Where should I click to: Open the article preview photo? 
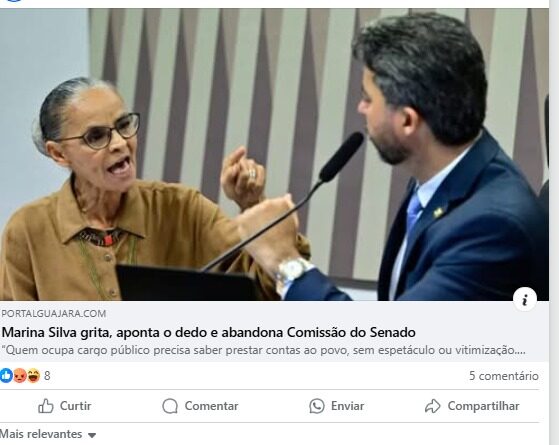(274, 154)
